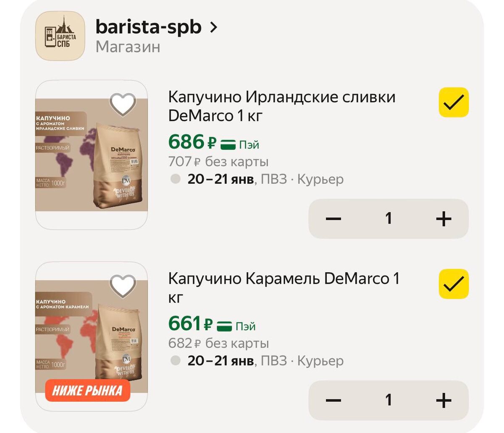
Task: Expand the barista-spb store chevron
Action: point(214,28)
